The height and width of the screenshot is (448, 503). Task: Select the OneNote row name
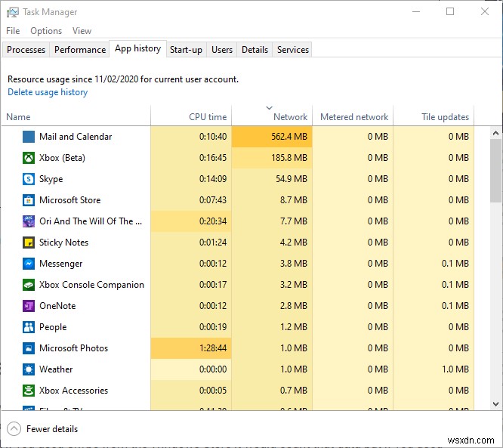coord(57,306)
